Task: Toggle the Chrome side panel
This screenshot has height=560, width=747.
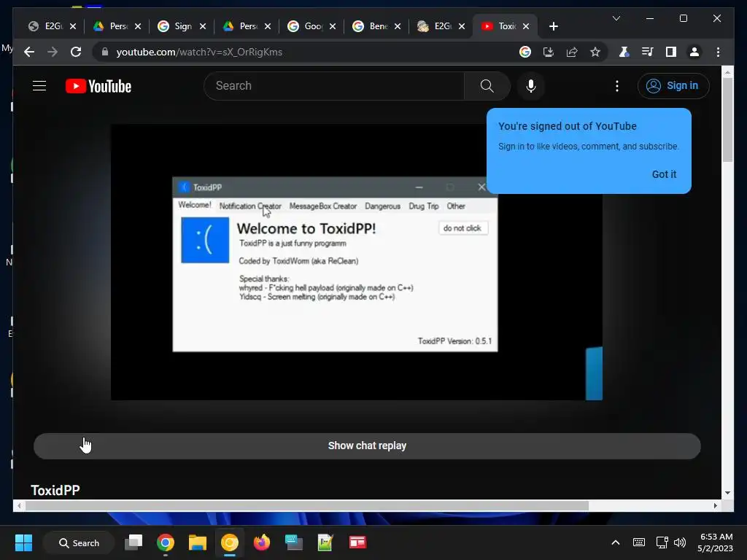Action: [x=671, y=52]
